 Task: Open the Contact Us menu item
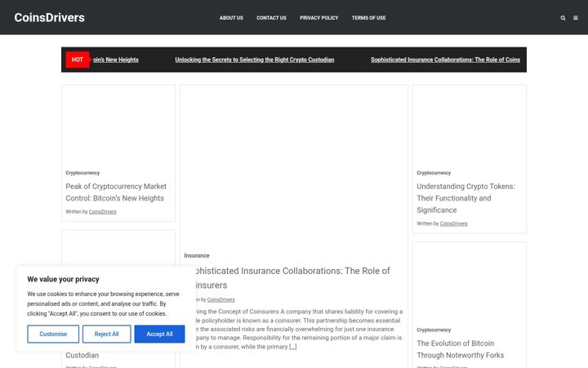coord(271,18)
